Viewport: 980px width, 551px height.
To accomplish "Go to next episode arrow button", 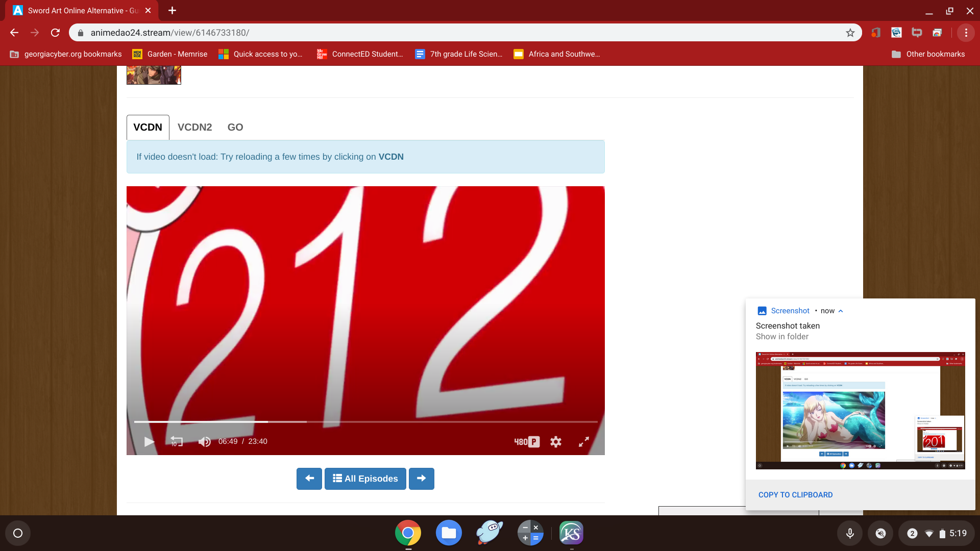I will pyautogui.click(x=422, y=479).
